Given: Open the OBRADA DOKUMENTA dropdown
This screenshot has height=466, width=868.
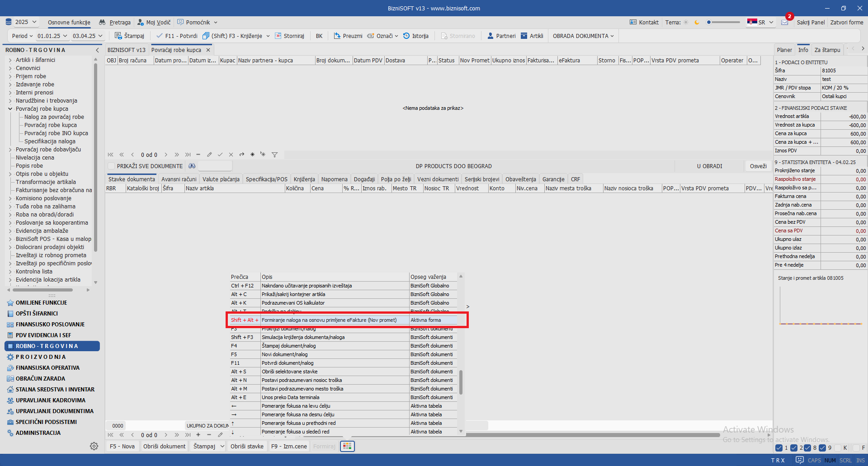Looking at the screenshot, I should (583, 36).
